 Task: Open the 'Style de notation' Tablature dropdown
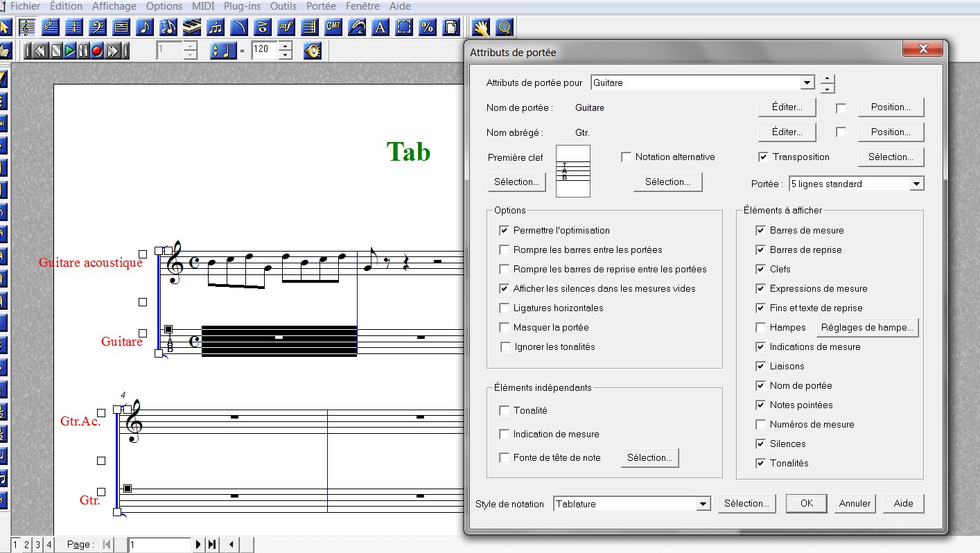703,504
